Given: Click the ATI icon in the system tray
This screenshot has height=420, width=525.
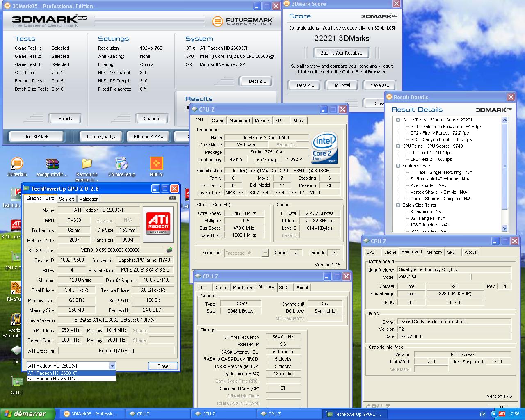Looking at the screenshot, I should [x=502, y=414].
